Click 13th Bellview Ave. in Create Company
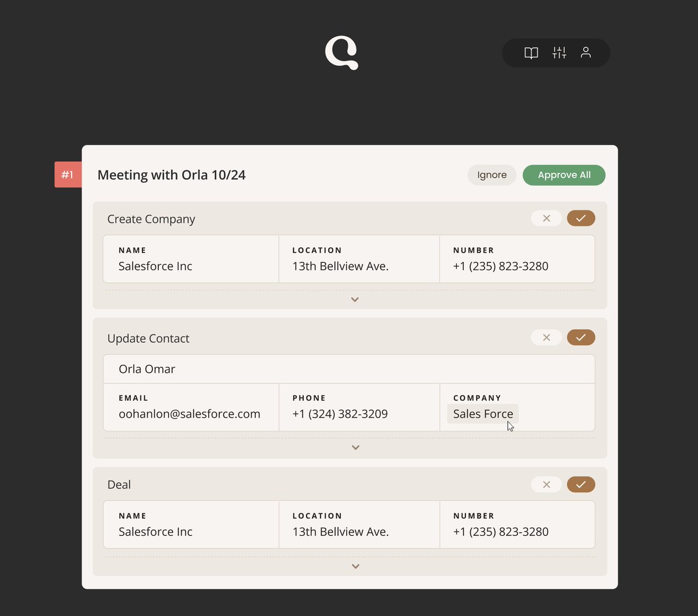Image resolution: width=698 pixels, height=616 pixels. click(x=340, y=266)
